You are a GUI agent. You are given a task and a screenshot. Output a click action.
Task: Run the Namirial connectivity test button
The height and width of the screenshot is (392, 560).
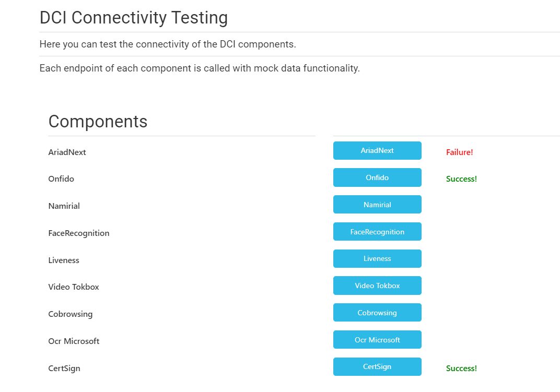tap(377, 205)
